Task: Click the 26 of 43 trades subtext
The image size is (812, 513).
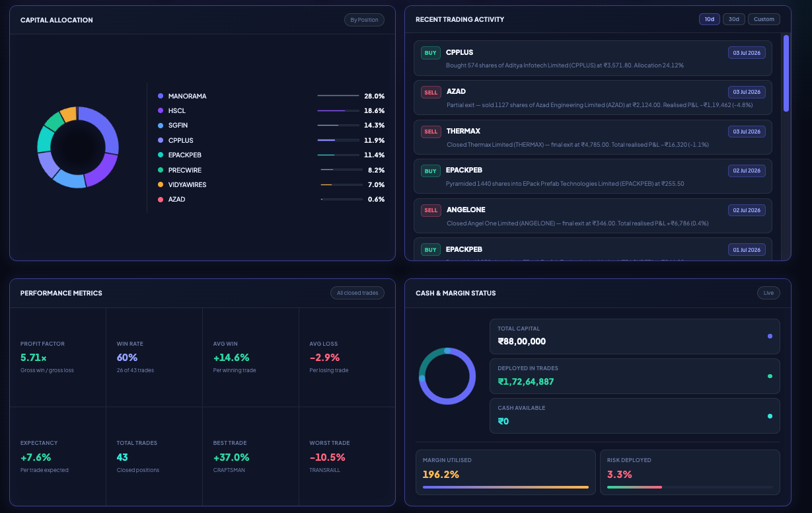Action: tap(135, 370)
